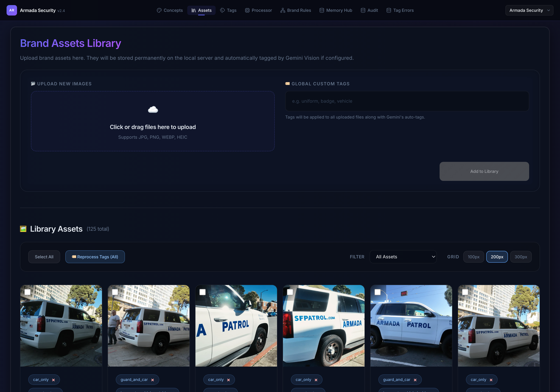This screenshot has height=392, width=560.
Task: Select the second asset with walking man
Action: point(115,292)
